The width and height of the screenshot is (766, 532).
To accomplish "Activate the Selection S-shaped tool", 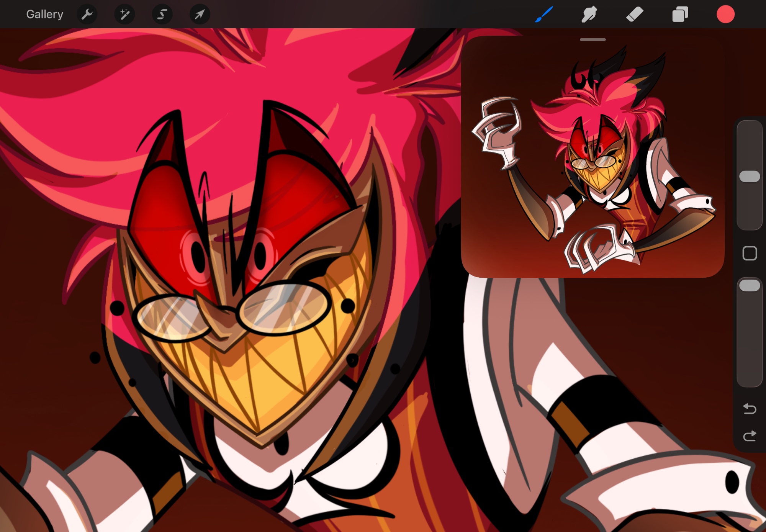I will pos(162,15).
